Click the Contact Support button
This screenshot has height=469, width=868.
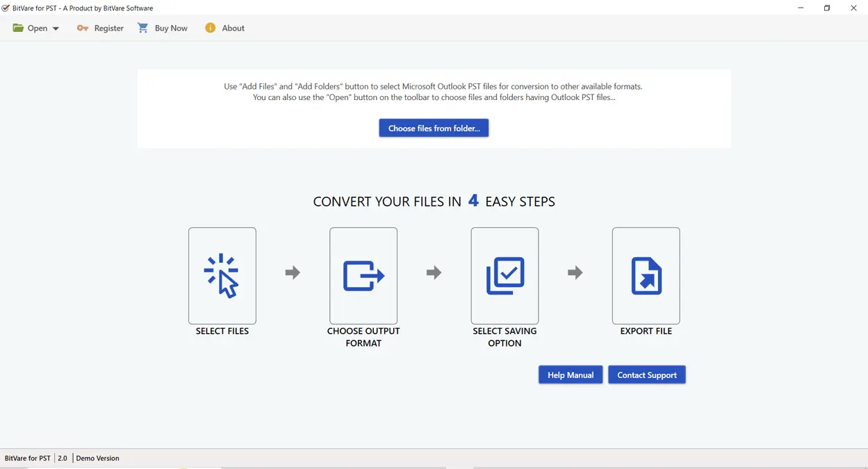[x=646, y=375]
